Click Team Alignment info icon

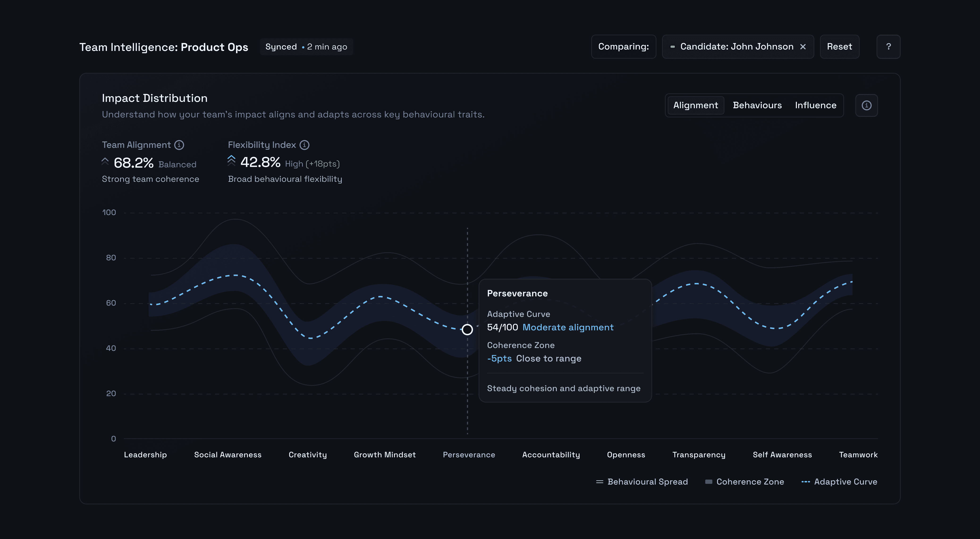click(x=179, y=145)
